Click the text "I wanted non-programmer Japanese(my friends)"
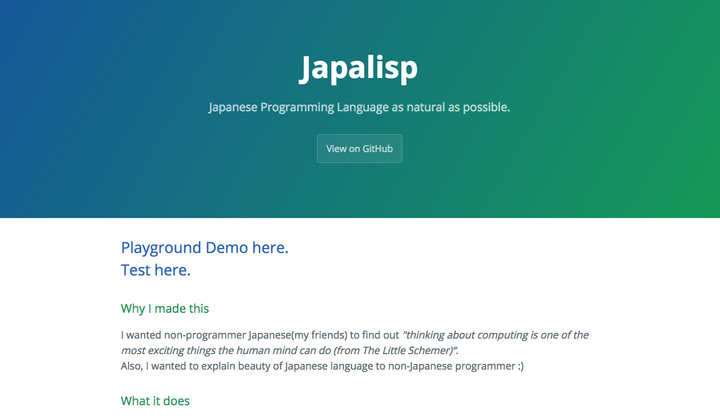Screen dimensions: 720x416 click(x=234, y=335)
